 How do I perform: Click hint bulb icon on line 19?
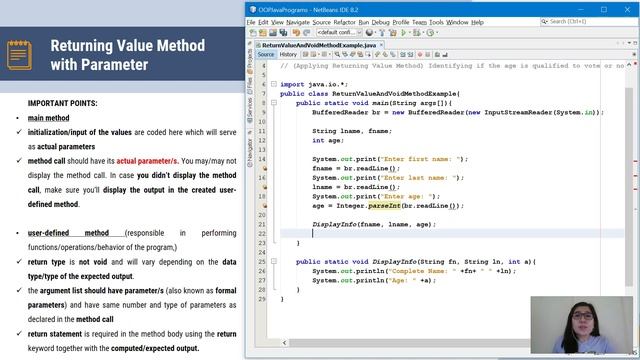tap(264, 206)
